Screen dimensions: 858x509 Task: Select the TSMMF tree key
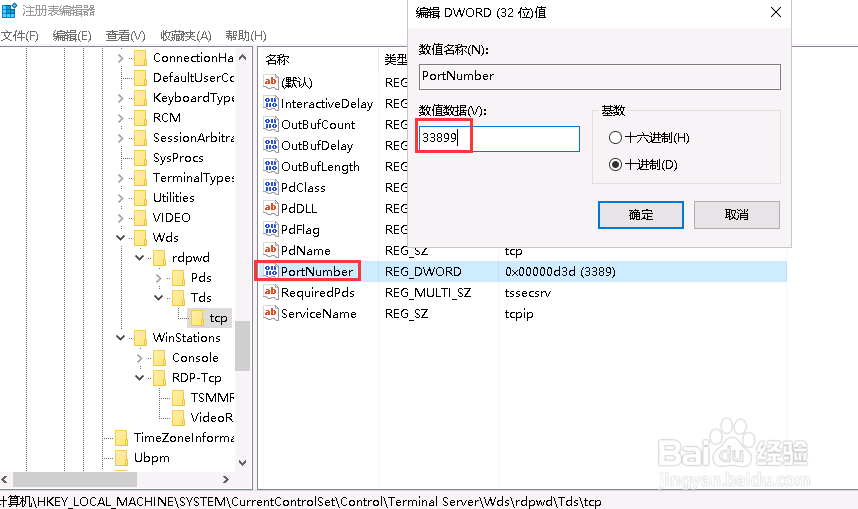212,398
